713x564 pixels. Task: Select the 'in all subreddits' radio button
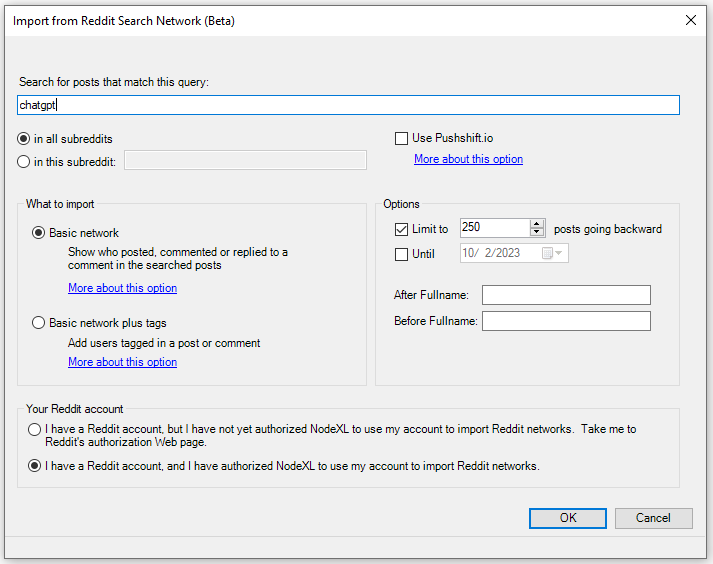[x=24, y=139]
